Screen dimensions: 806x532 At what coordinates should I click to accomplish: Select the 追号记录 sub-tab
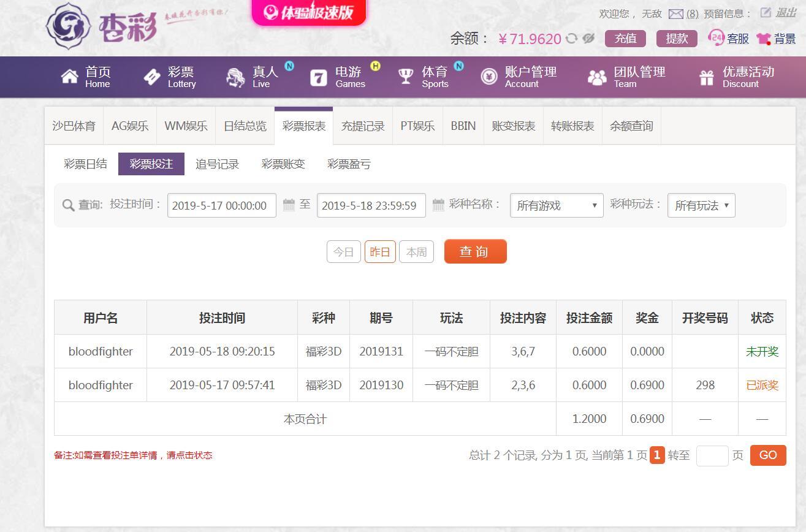click(217, 164)
